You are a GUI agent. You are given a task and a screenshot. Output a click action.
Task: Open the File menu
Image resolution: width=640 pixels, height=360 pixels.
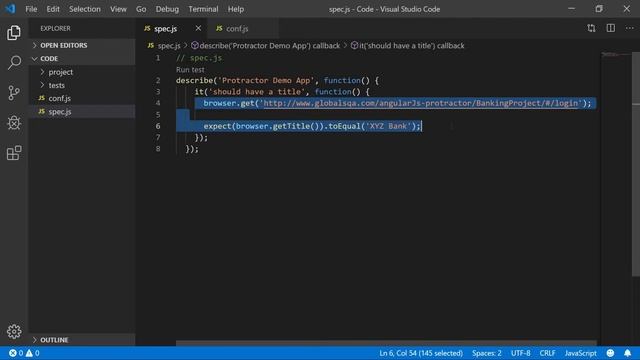pos(31,9)
